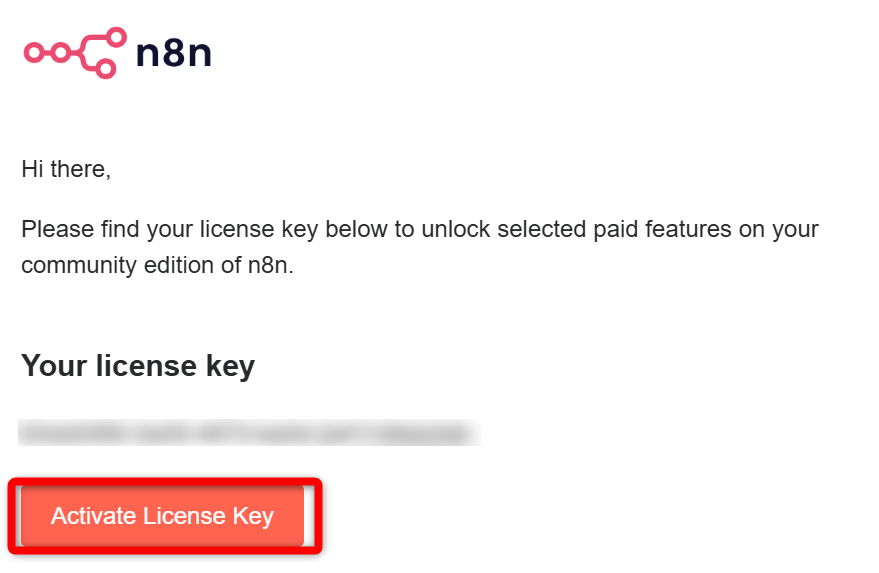Click the 'Hi there,' greeting line
Image resolution: width=879 pixels, height=573 pixels.
tap(66, 169)
